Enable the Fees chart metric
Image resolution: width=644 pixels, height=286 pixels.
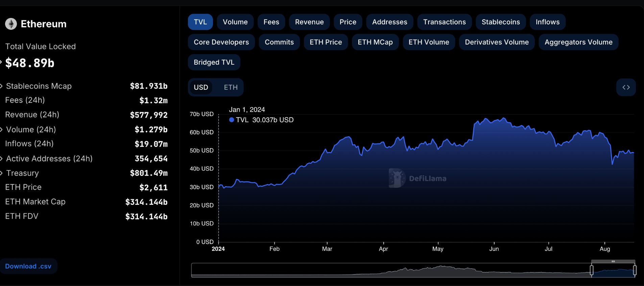[271, 22]
